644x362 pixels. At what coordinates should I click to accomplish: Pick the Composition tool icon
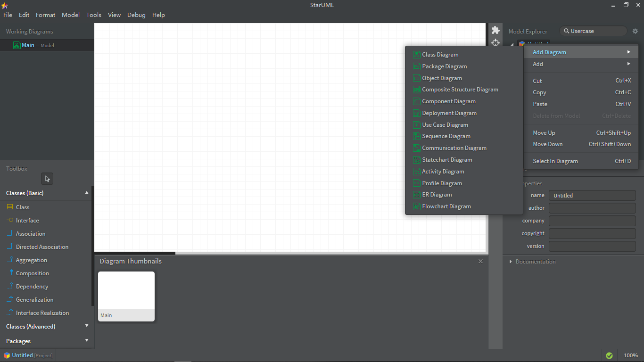pyautogui.click(x=10, y=273)
